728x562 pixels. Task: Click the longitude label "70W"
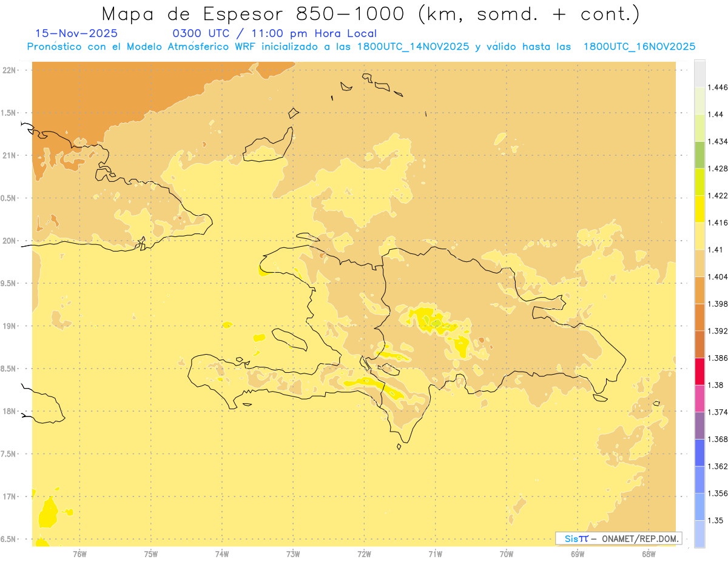507,554
